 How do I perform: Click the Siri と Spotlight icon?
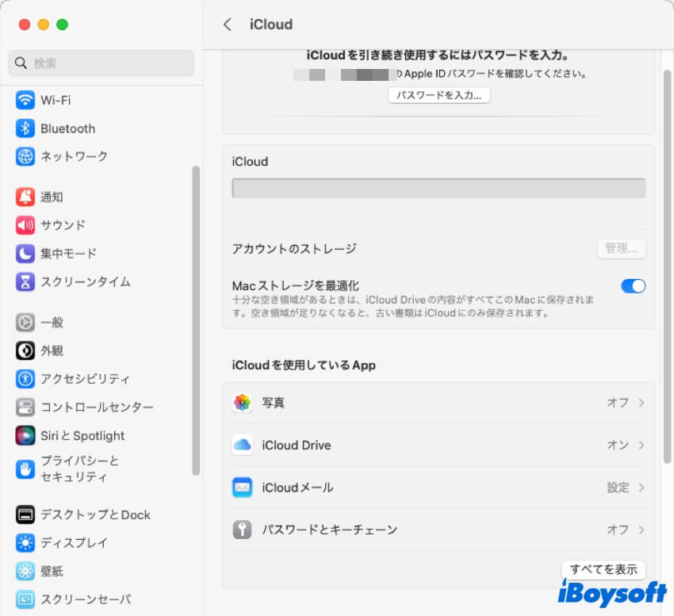(25, 435)
